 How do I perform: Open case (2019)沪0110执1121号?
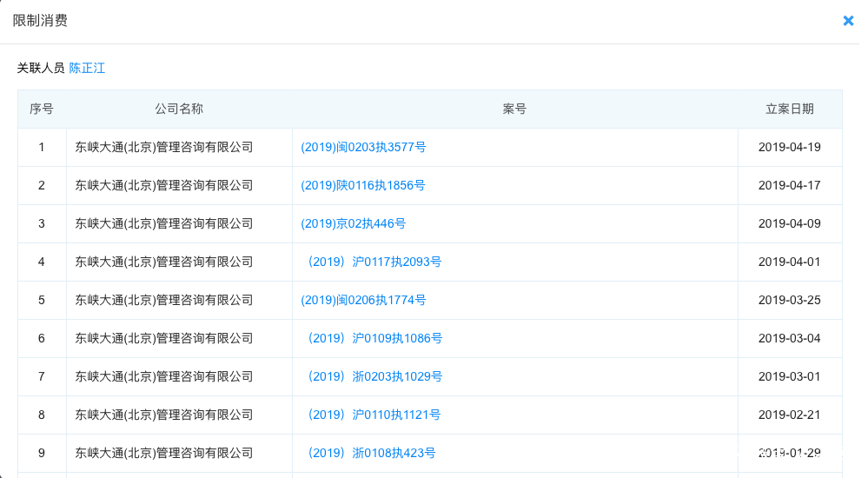tap(373, 415)
